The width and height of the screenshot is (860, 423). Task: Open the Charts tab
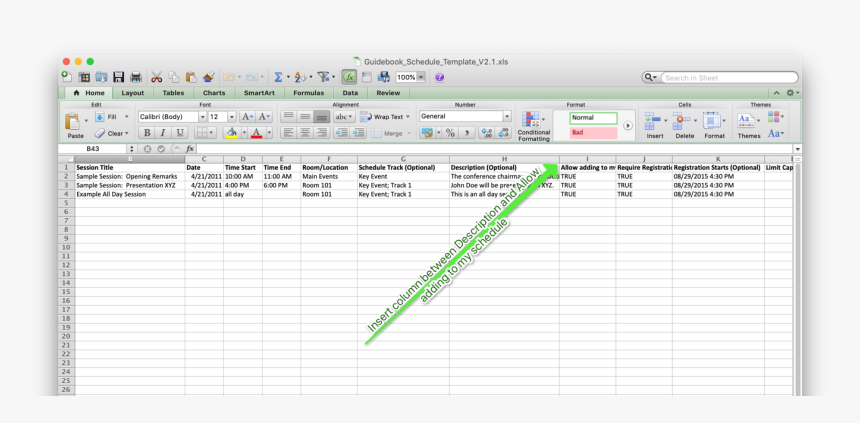click(x=214, y=93)
